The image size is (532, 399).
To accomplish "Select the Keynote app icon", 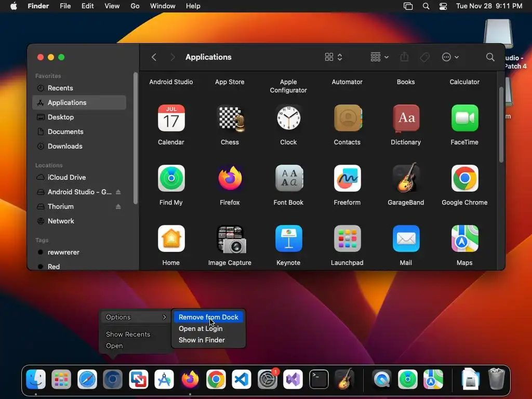I will click(288, 238).
